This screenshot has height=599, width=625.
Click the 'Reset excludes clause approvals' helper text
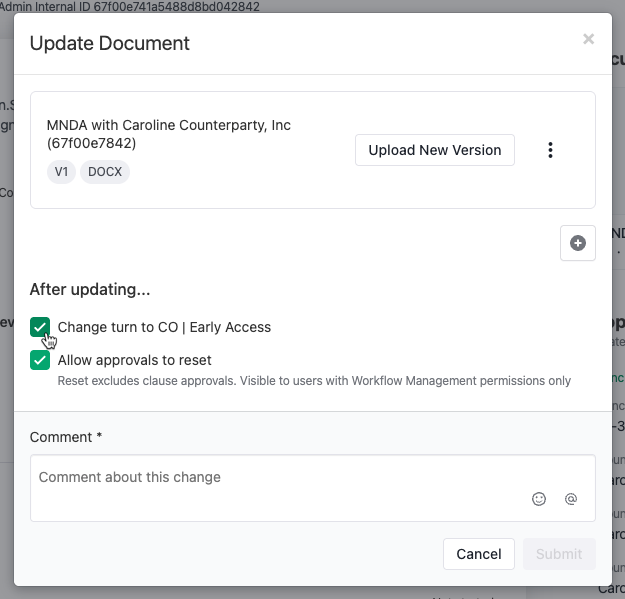[314, 381]
